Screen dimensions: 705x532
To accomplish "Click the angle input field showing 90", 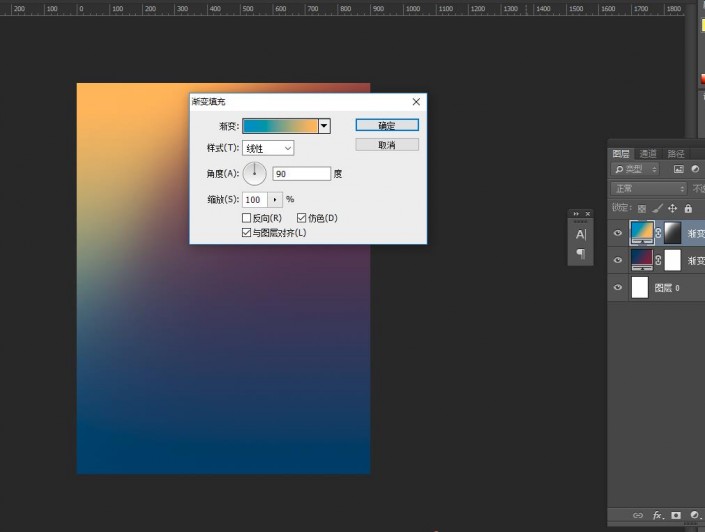I will click(302, 174).
